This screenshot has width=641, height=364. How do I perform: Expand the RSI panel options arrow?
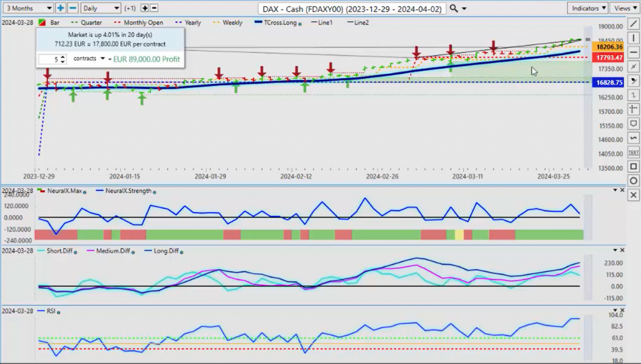pos(615,310)
